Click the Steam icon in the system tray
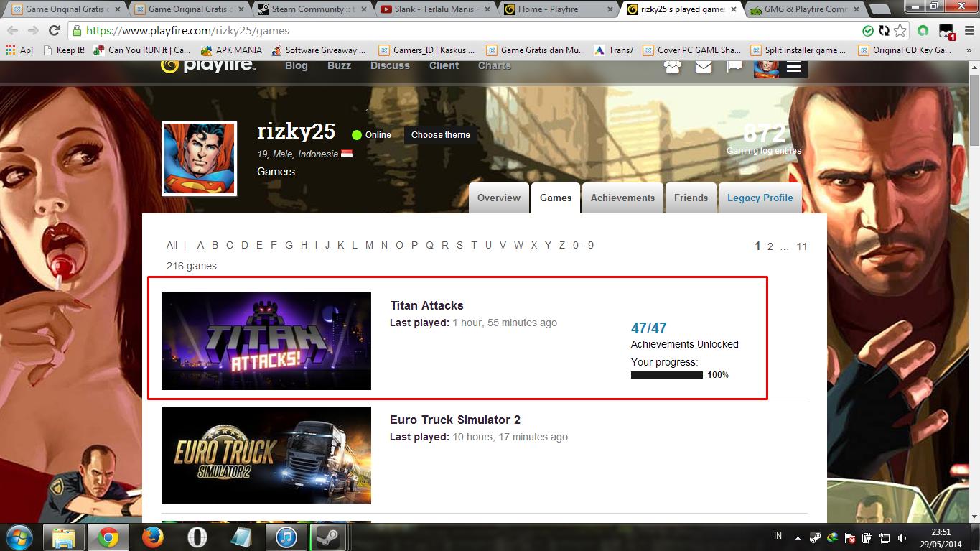Image resolution: width=980 pixels, height=551 pixels. point(816,537)
